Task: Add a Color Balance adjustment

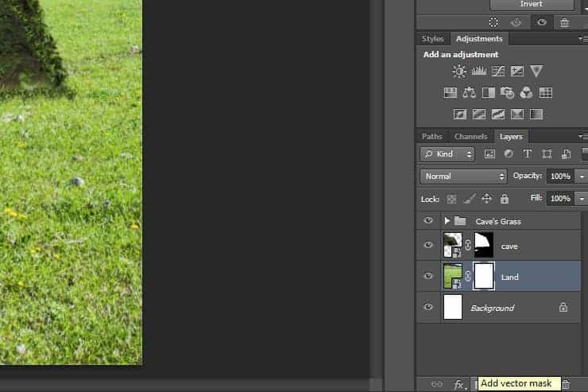Action: (x=469, y=93)
